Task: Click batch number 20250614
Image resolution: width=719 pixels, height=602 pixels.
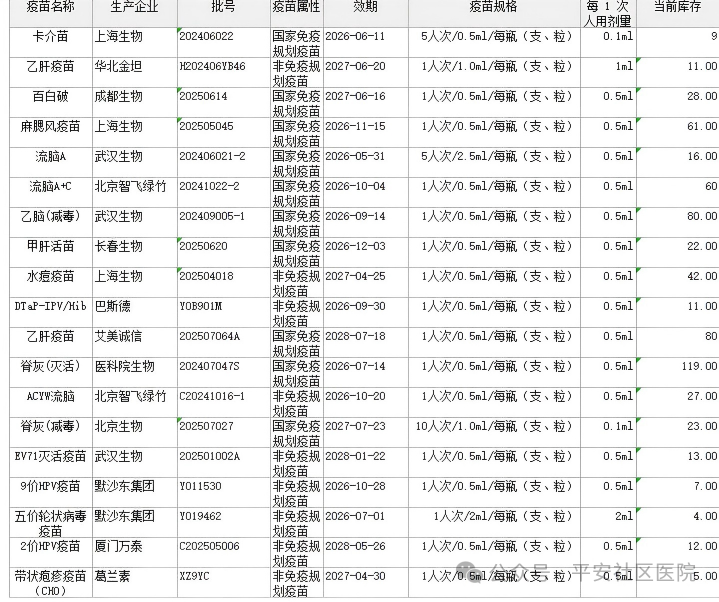Action: (203, 96)
